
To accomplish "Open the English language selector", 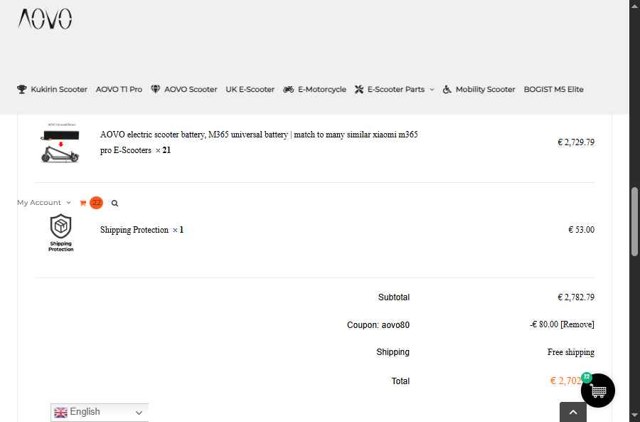I will tap(99, 412).
